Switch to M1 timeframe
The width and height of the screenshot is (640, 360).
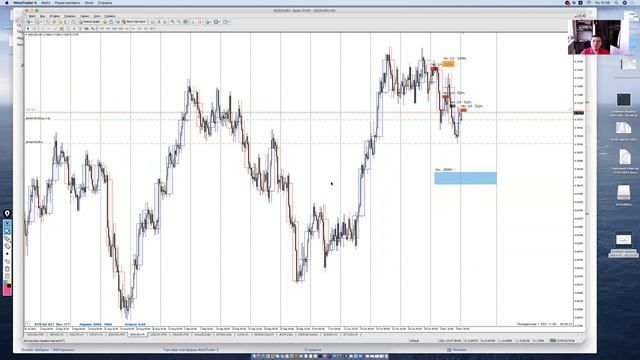(102, 29)
